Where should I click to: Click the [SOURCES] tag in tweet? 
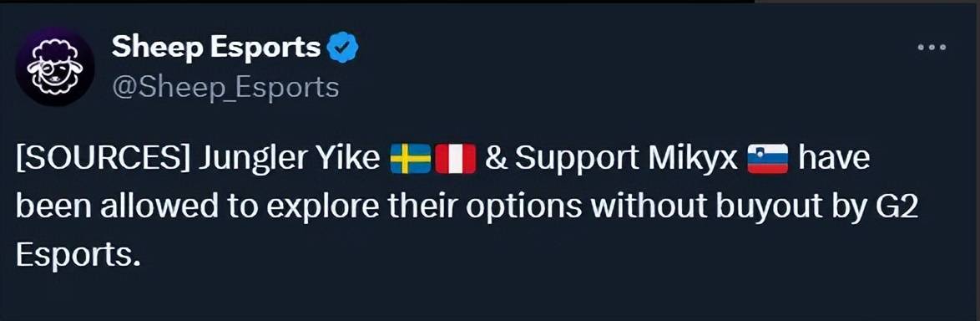pos(104,160)
